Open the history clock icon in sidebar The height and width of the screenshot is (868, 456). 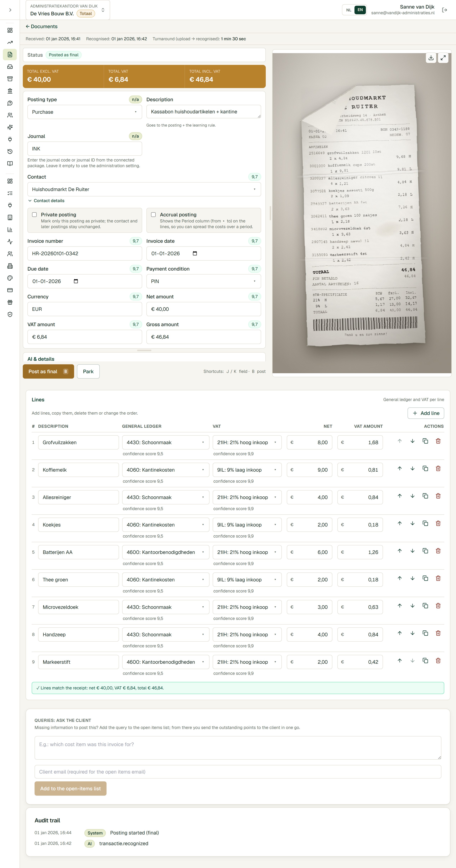click(x=10, y=152)
